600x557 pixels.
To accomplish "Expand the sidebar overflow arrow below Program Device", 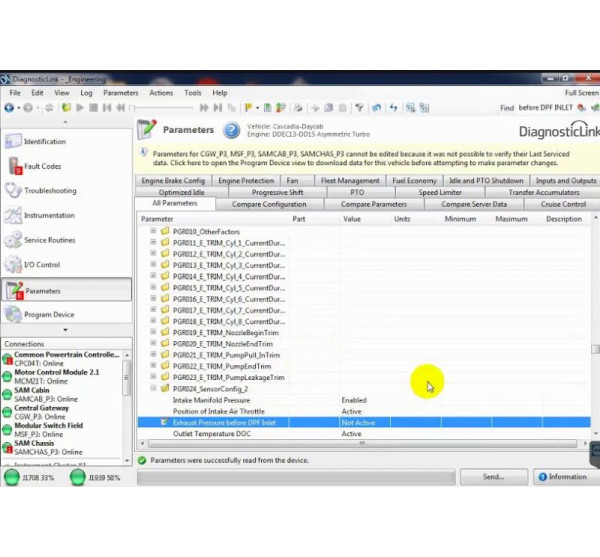I will click(65, 331).
